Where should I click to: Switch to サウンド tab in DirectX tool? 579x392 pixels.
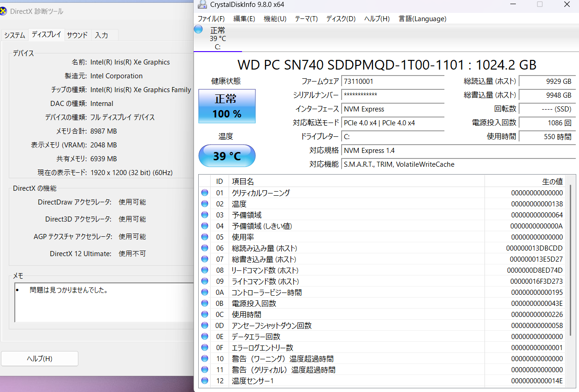77,35
